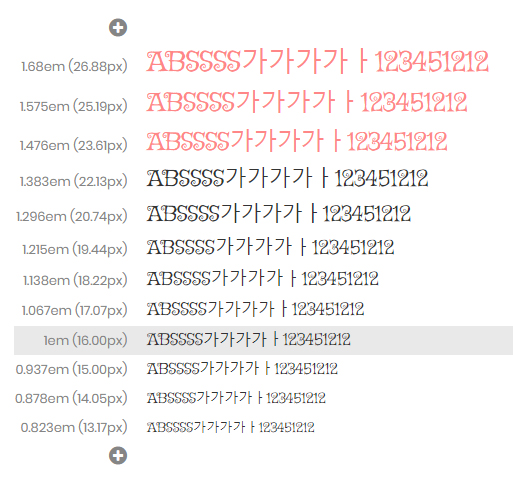Click the top plus icon to add larger size
The width and height of the screenshot is (513, 487).
point(118,28)
